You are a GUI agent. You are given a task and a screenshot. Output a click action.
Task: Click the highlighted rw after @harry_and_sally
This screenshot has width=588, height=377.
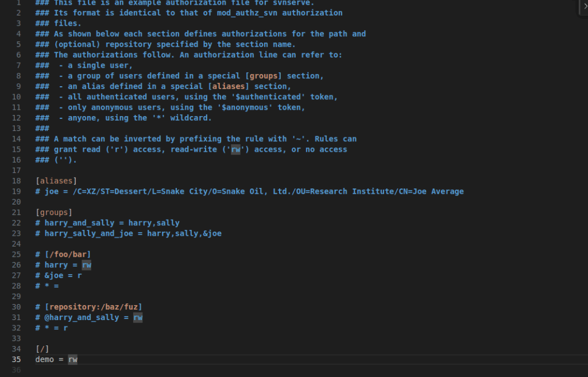coord(138,317)
